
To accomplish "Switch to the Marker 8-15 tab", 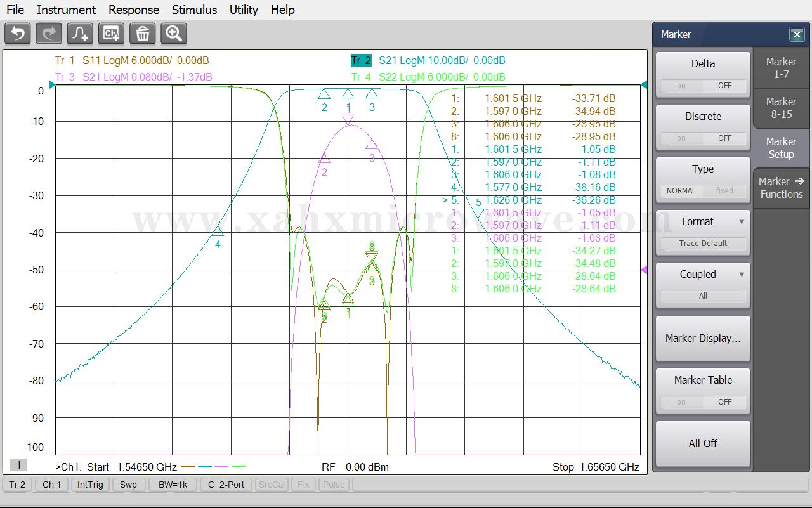I will 781,108.
